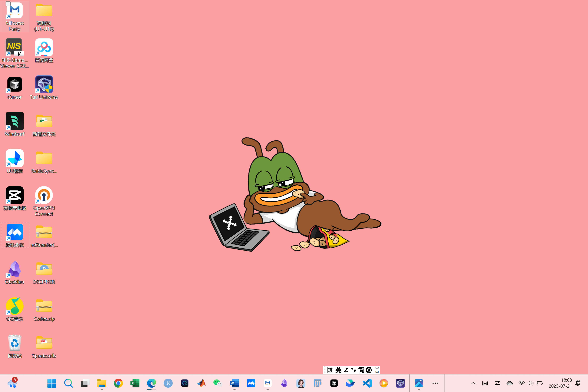Open IME settings gear on language bar
This screenshot has height=392, width=588.
coord(369,370)
